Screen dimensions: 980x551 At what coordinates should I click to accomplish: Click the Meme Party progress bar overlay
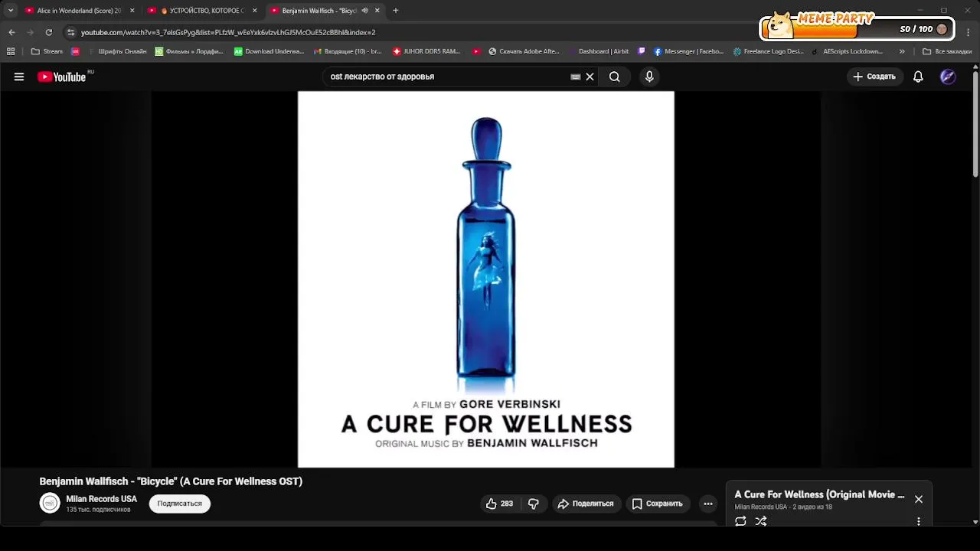pyautogui.click(x=857, y=28)
